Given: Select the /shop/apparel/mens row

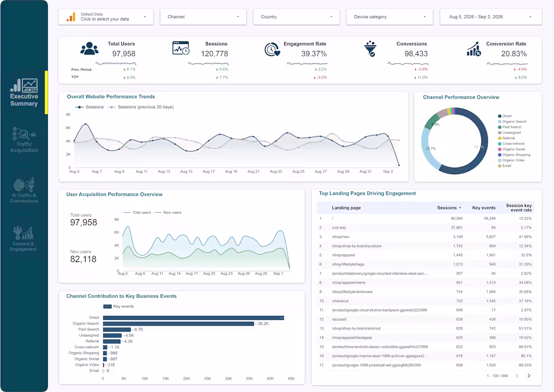Looking at the screenshot, I should coord(426,283).
